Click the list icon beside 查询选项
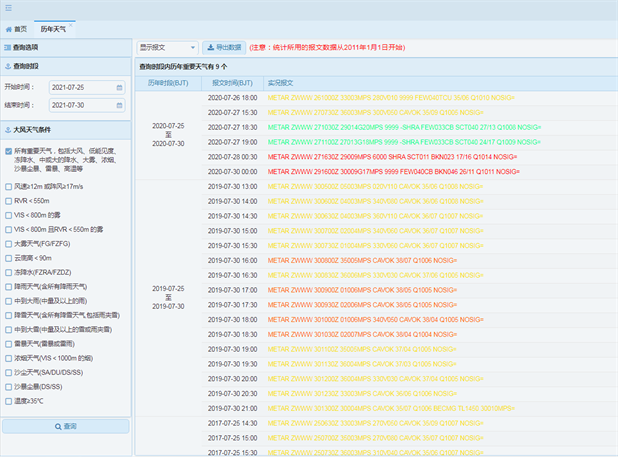The image size is (618, 457). [7, 47]
